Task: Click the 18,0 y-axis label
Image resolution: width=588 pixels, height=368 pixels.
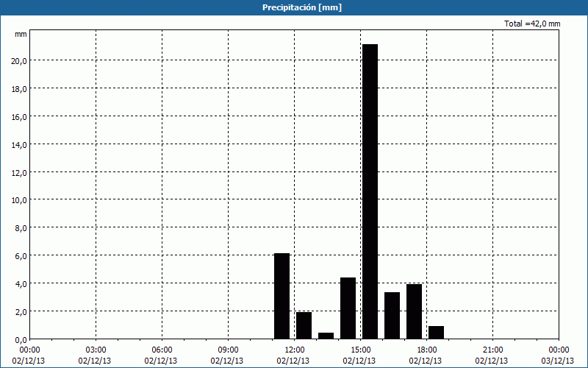Action: pos(19,89)
